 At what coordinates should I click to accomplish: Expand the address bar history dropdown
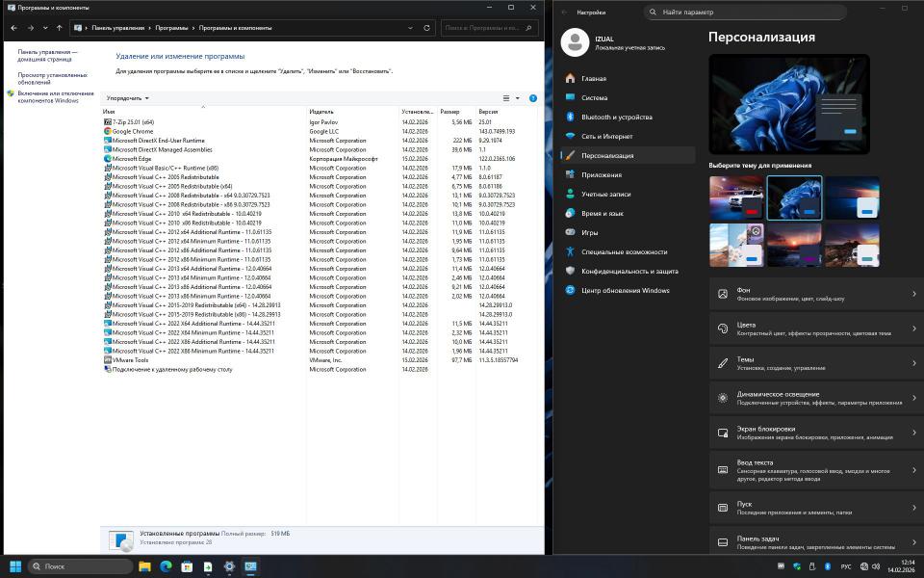click(412, 28)
